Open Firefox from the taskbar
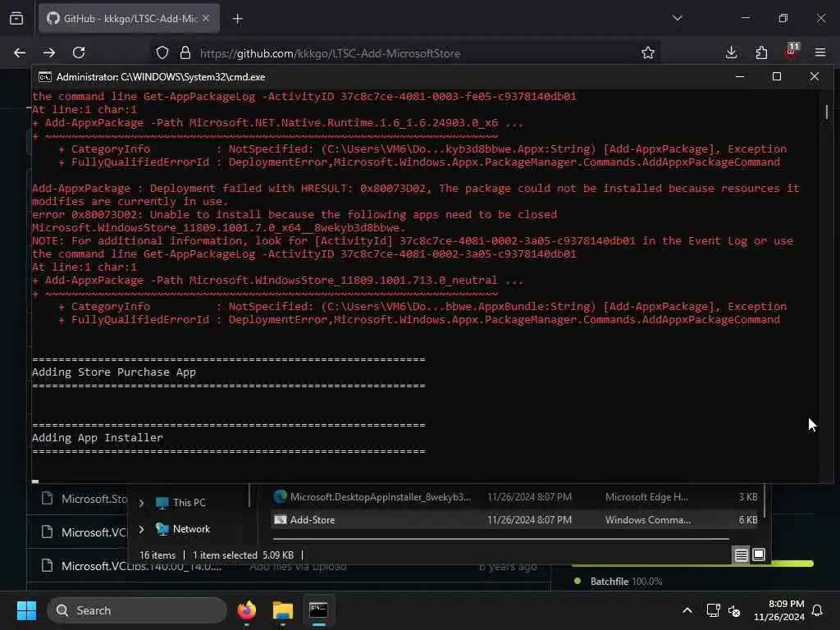 247,610
